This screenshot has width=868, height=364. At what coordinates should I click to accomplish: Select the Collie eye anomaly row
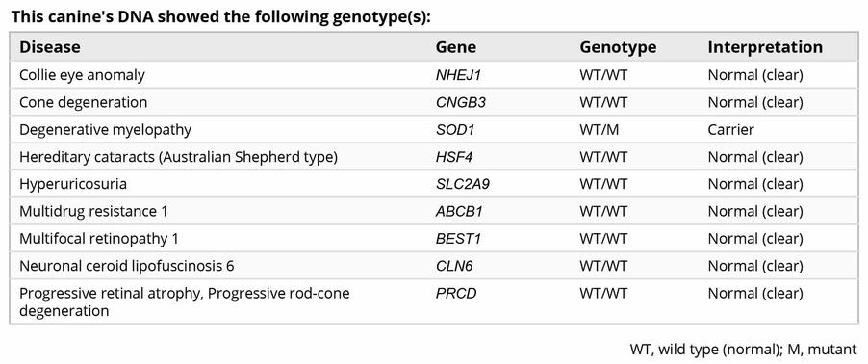434,75
